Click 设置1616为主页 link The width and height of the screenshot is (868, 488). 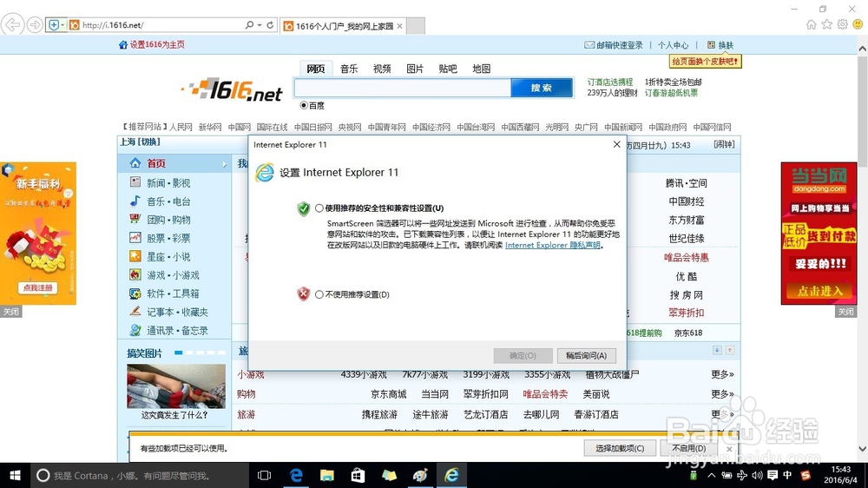[x=157, y=44]
